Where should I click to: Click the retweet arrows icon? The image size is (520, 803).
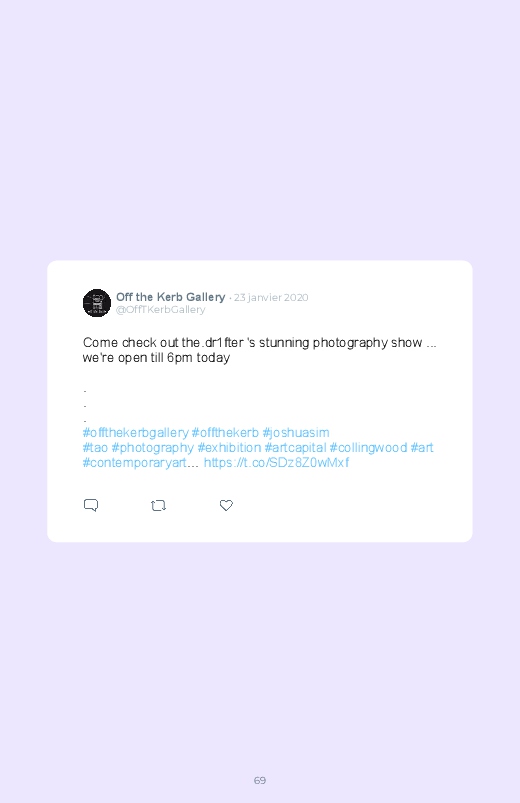click(158, 505)
